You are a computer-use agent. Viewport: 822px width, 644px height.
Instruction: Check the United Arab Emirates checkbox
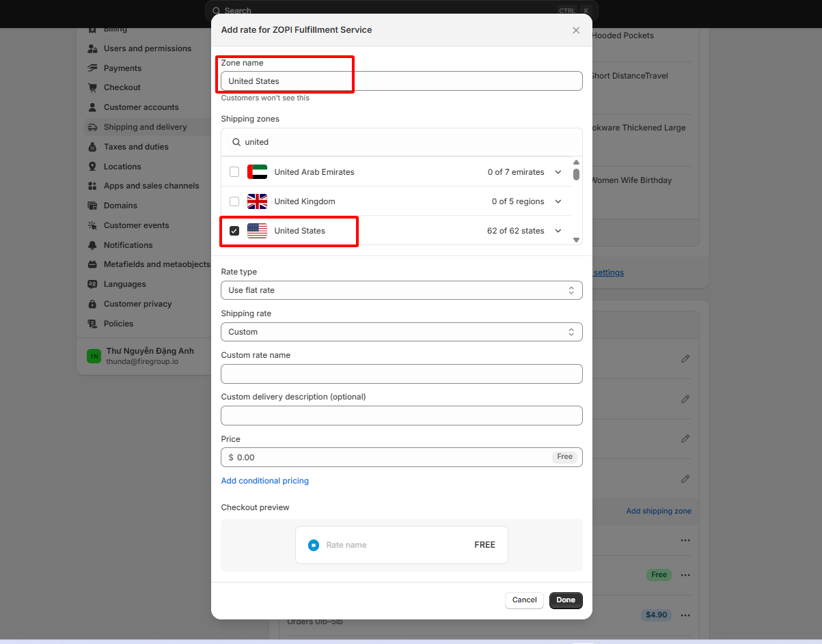click(234, 172)
